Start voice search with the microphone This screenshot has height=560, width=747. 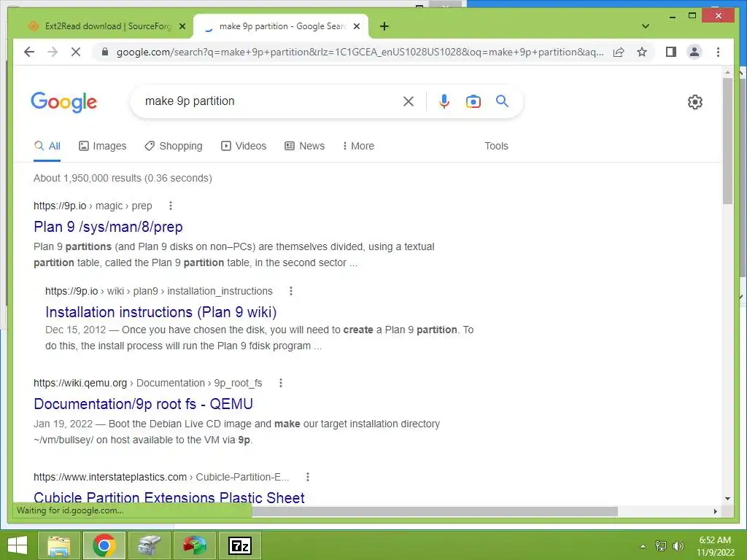pyautogui.click(x=444, y=101)
